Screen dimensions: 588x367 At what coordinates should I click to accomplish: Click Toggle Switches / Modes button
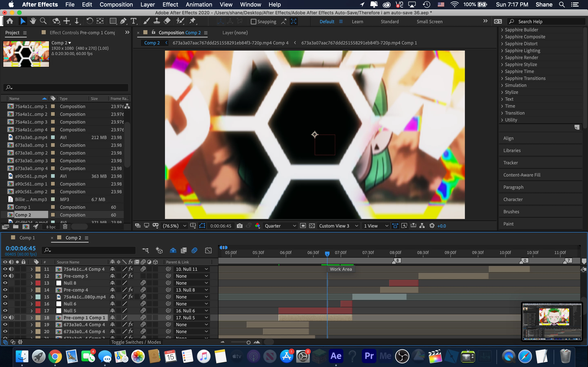136,342
